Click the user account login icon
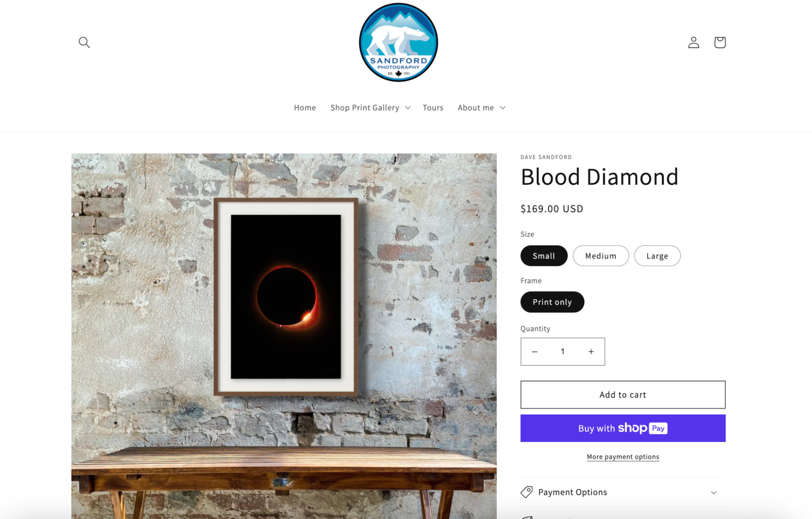 (x=694, y=42)
